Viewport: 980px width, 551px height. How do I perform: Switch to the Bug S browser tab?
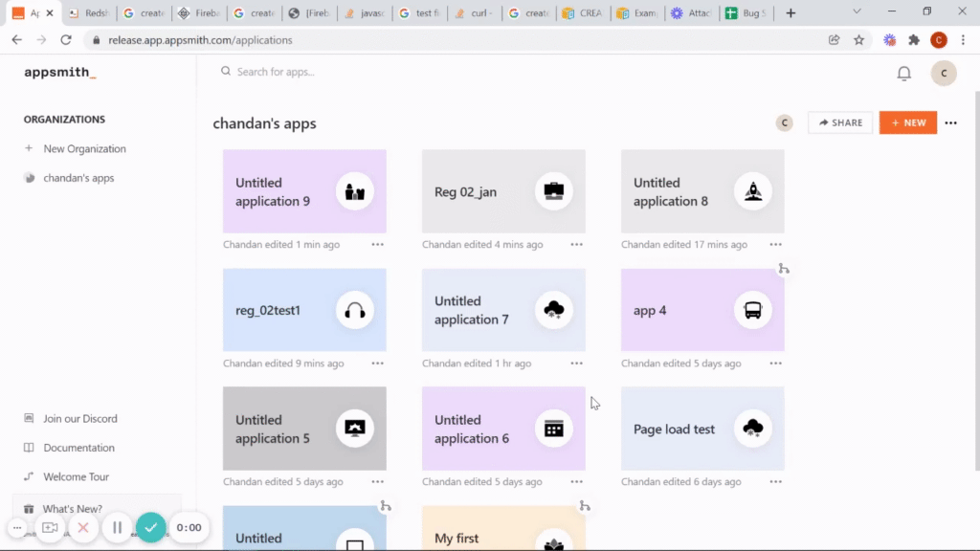point(746,12)
